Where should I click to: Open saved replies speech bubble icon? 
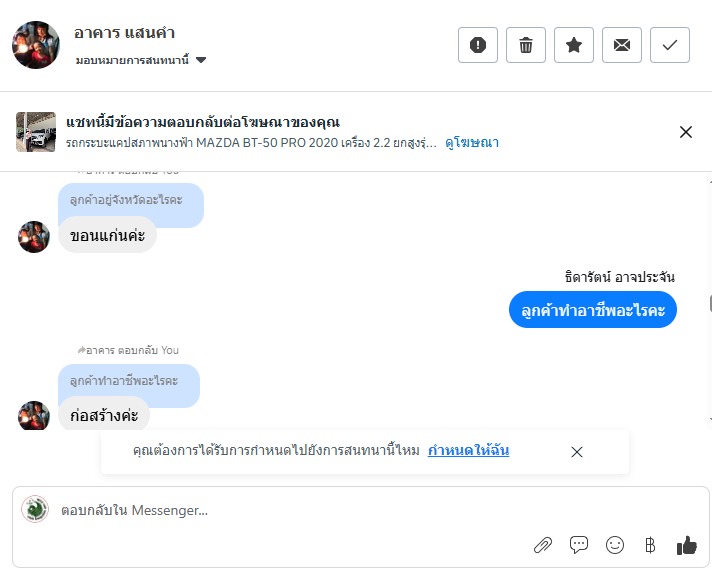pyautogui.click(x=579, y=545)
